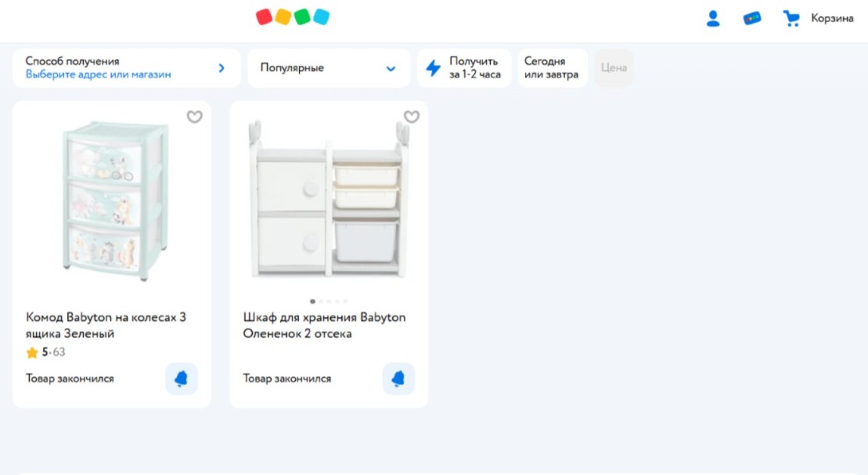This screenshot has width=868, height=475.
Task: Expand the 'Способ получения' selector arrow
Action: point(222,68)
